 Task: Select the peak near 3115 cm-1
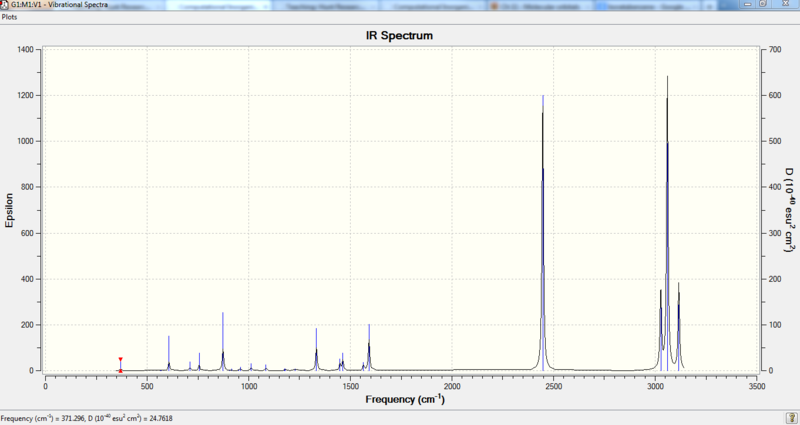pos(679,327)
